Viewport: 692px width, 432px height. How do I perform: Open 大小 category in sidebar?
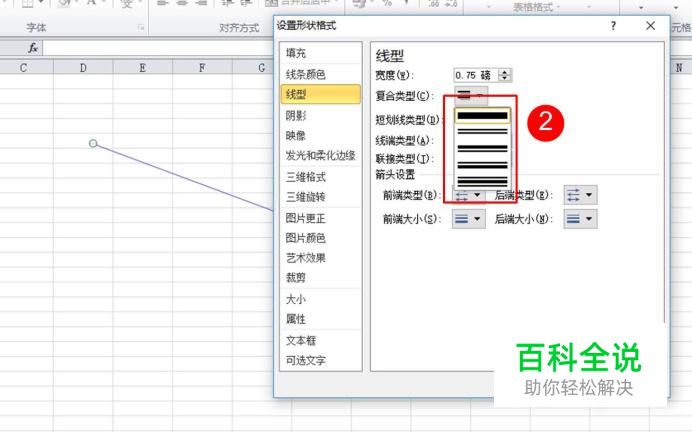pyautogui.click(x=320, y=299)
